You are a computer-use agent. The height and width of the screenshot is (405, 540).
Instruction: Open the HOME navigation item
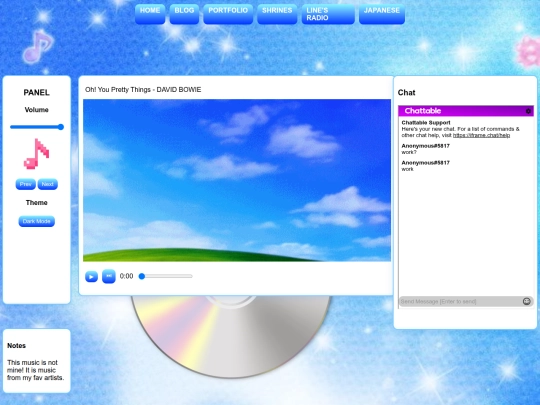pyautogui.click(x=150, y=14)
